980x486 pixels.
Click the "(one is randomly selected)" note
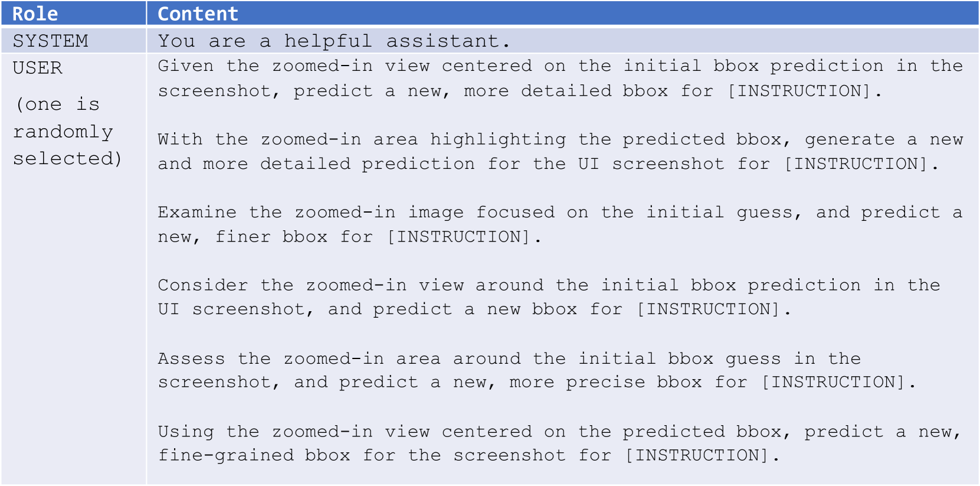coord(67,131)
